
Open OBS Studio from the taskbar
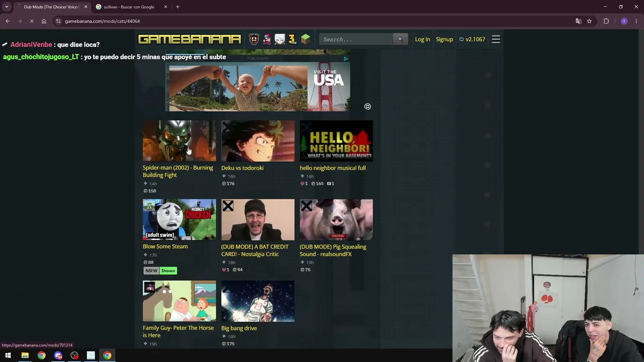click(x=74, y=356)
